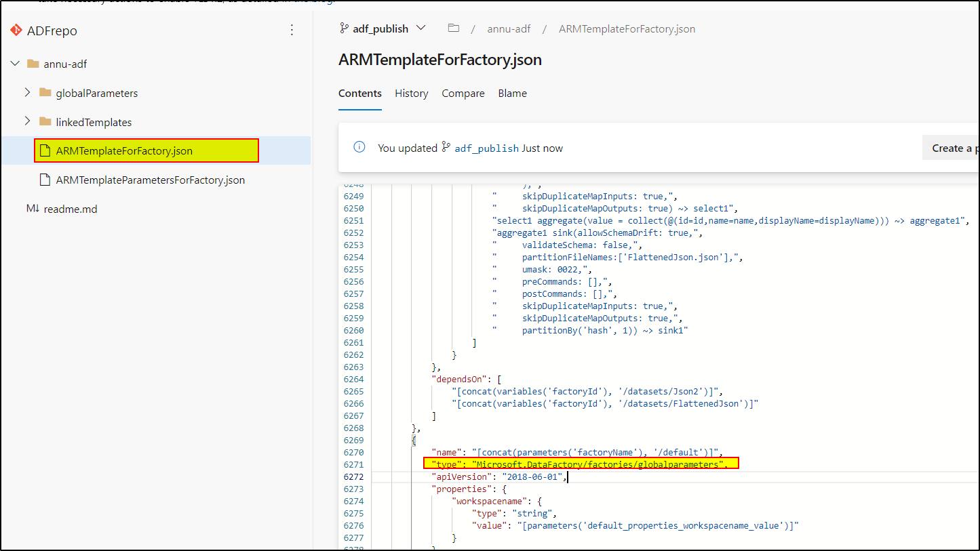Image resolution: width=980 pixels, height=551 pixels.
Task: Open the linkedTemplates folder
Action: [94, 123]
